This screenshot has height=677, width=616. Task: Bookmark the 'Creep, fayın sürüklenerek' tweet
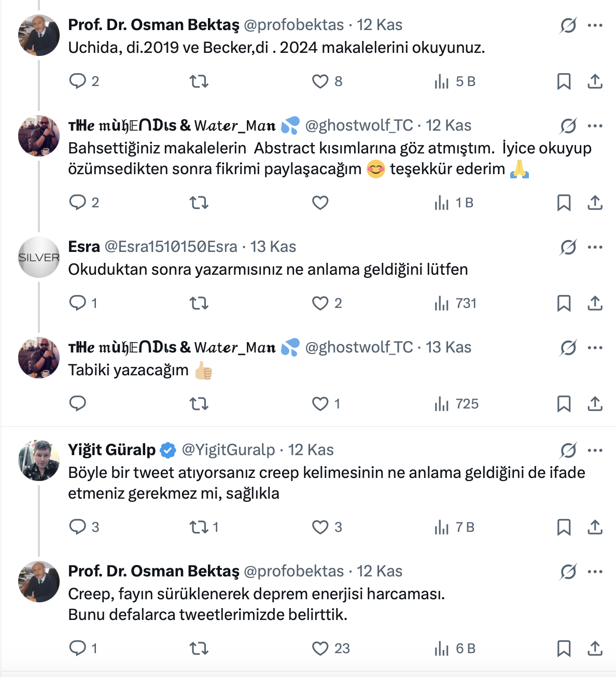564,648
